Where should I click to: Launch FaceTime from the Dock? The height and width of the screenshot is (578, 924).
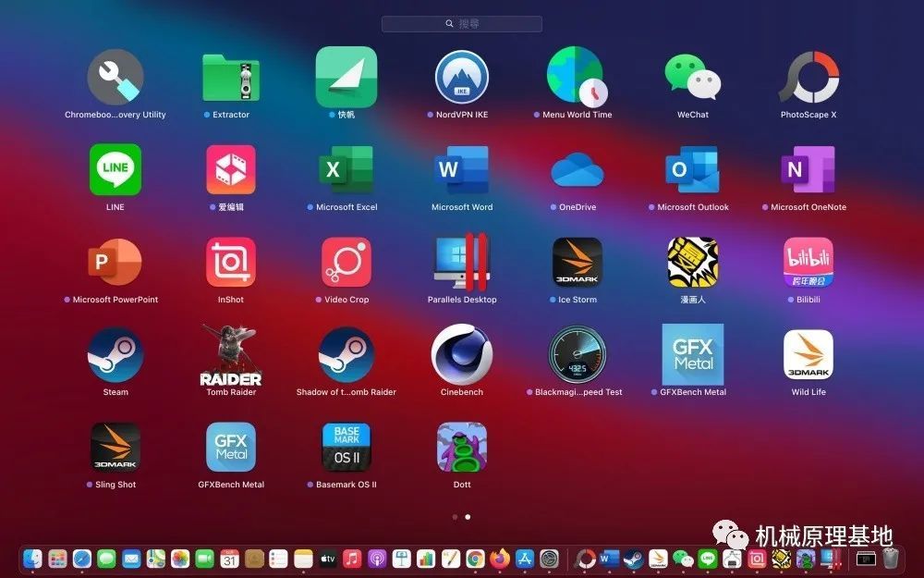[204, 558]
